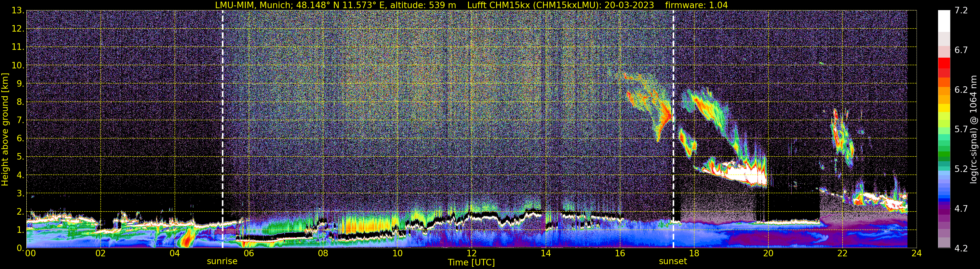
Task: Click the '16' time axis tick label
Action: pyautogui.click(x=620, y=253)
